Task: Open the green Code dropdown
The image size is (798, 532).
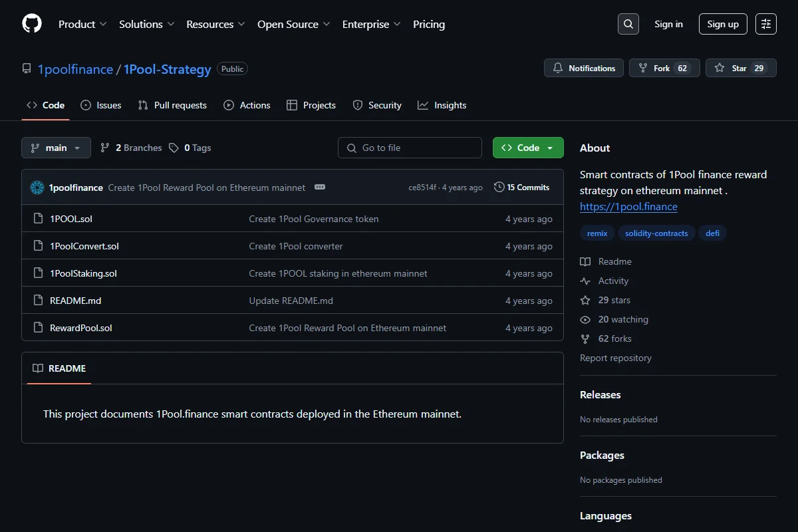Action: click(528, 148)
